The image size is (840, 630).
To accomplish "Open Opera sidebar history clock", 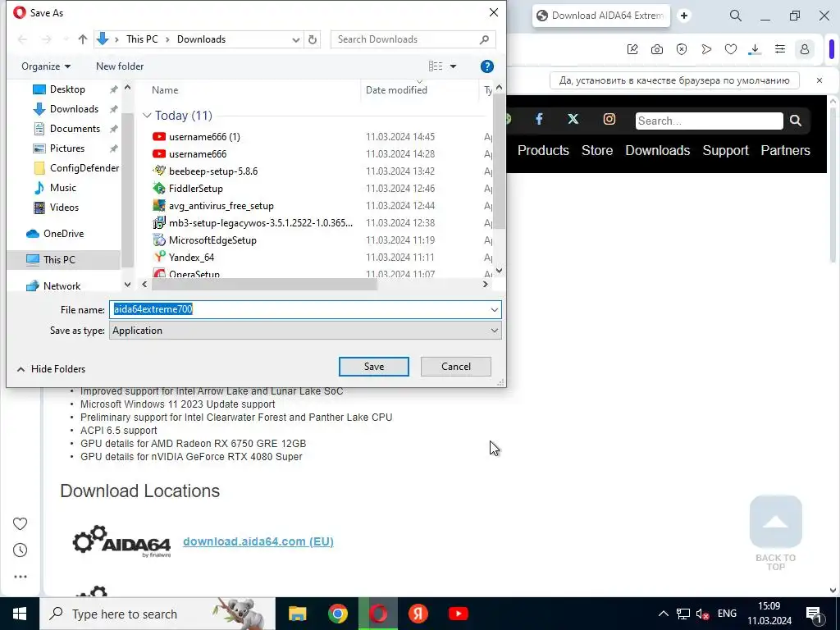I will 20,550.
